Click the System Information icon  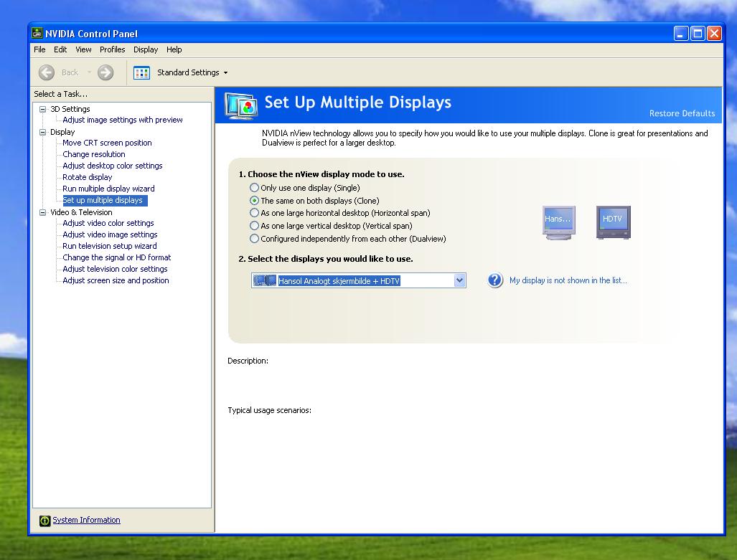point(44,521)
